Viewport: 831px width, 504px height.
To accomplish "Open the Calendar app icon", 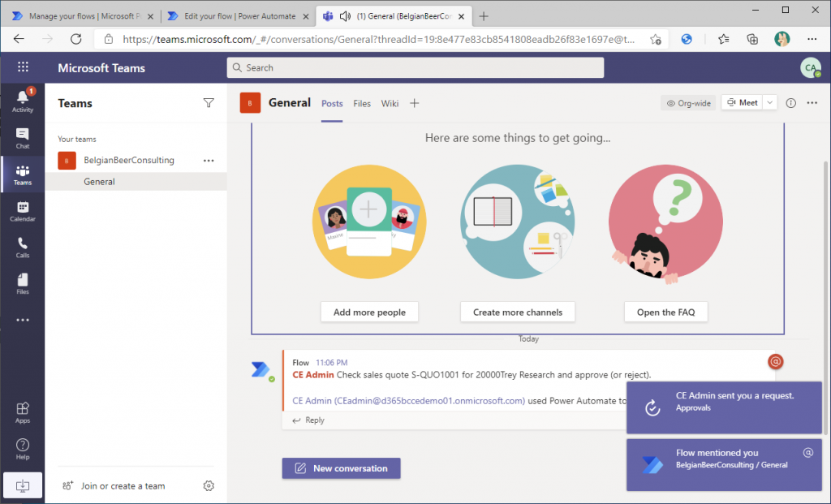I will click(x=22, y=211).
